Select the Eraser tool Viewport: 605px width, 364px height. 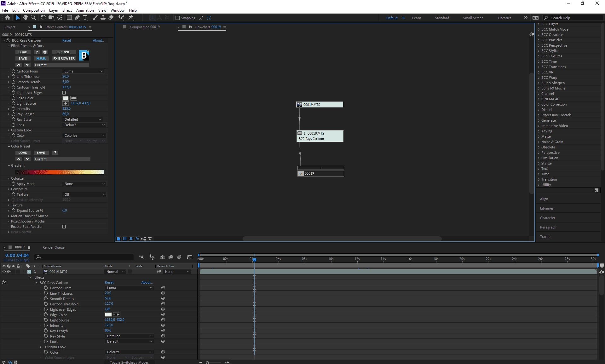111,18
